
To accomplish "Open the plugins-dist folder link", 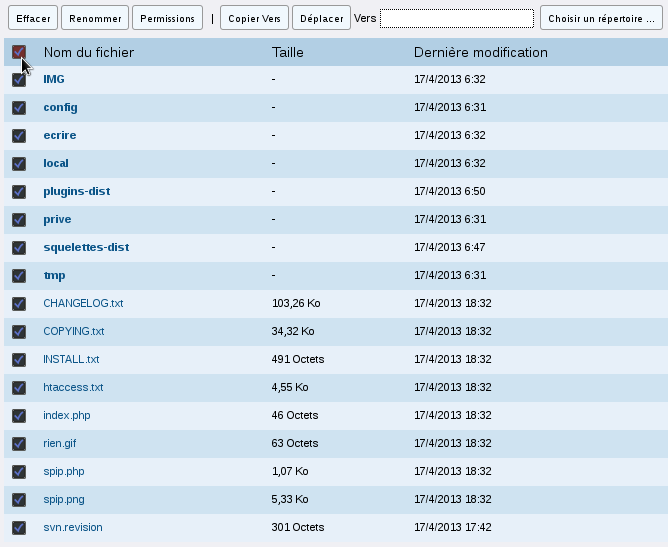I will pos(77,192).
